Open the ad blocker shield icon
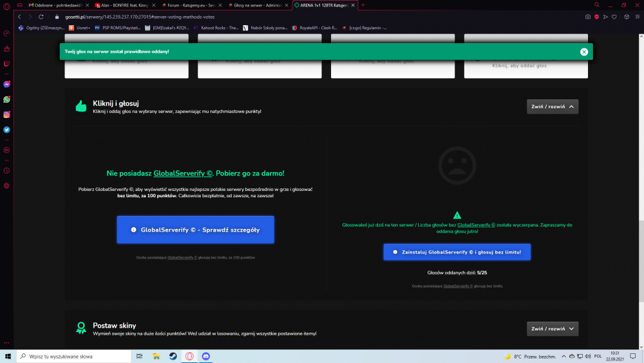644x363 pixels. [597, 17]
